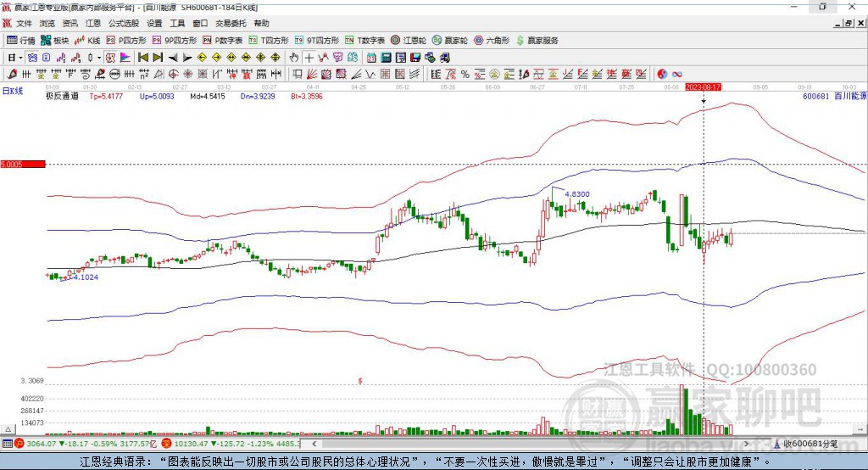This screenshot has height=470, width=868.
Task: Jump to last bar icon
Action: (158, 58)
